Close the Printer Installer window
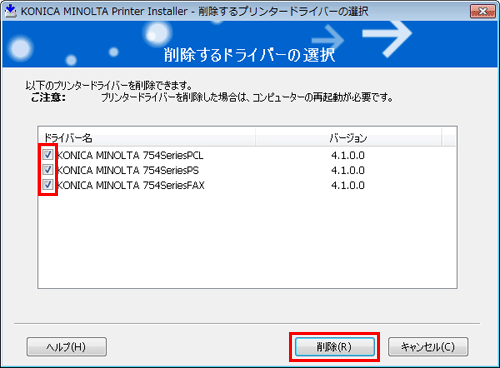Screen dimensions: 500x368 pyautogui.click(x=482, y=12)
